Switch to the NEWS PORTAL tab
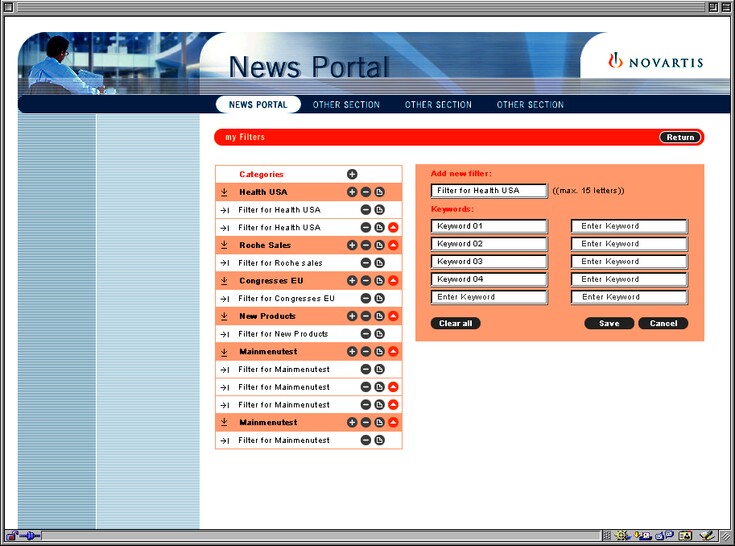The height and width of the screenshot is (546, 735). tap(258, 105)
